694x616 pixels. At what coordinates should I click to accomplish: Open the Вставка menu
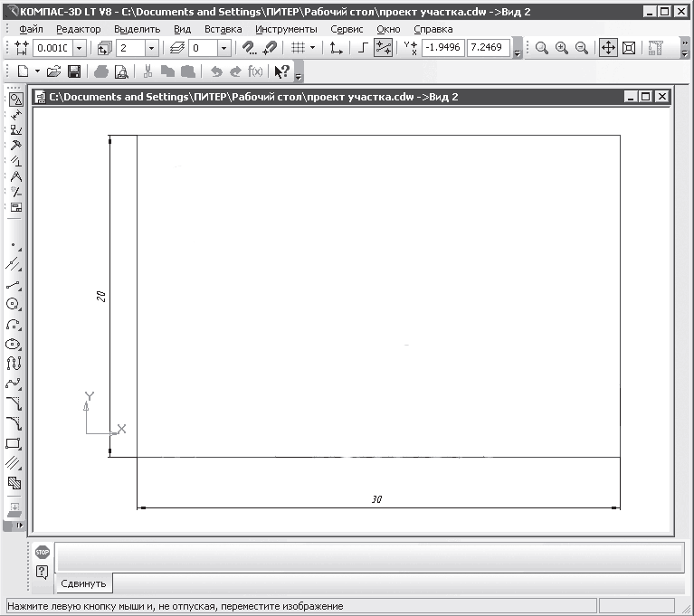tap(223, 29)
